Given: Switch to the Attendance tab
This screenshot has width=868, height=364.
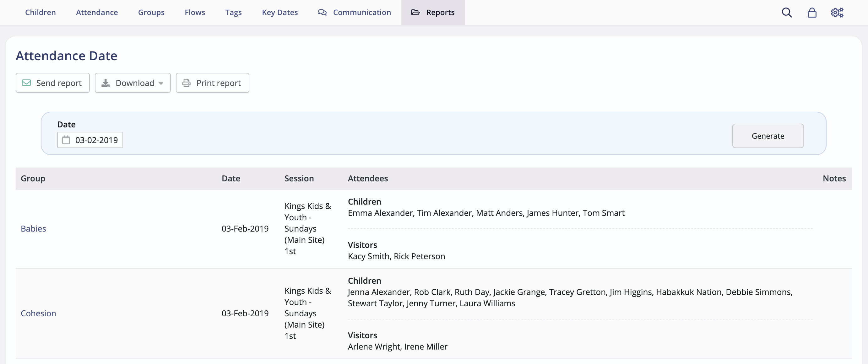Looking at the screenshot, I should tap(97, 13).
